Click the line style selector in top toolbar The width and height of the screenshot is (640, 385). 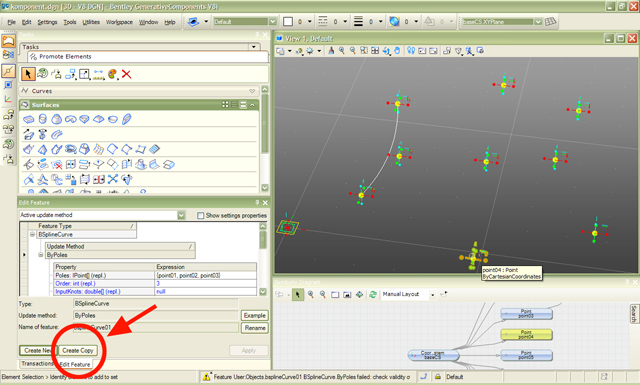(322, 21)
